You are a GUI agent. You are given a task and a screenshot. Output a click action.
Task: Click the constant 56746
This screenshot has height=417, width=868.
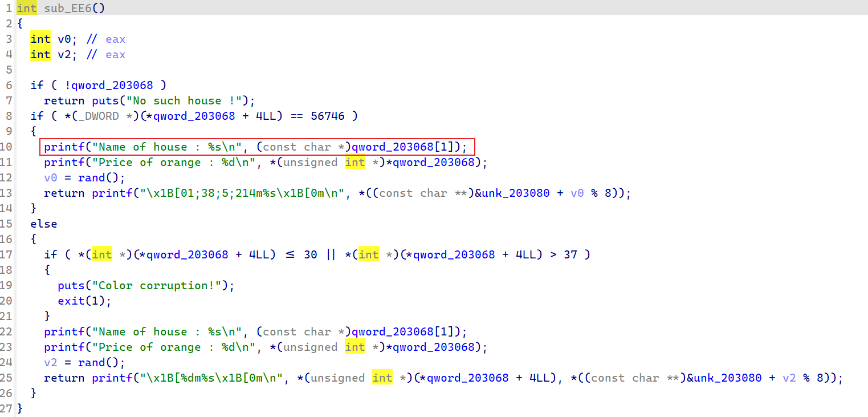pos(328,116)
